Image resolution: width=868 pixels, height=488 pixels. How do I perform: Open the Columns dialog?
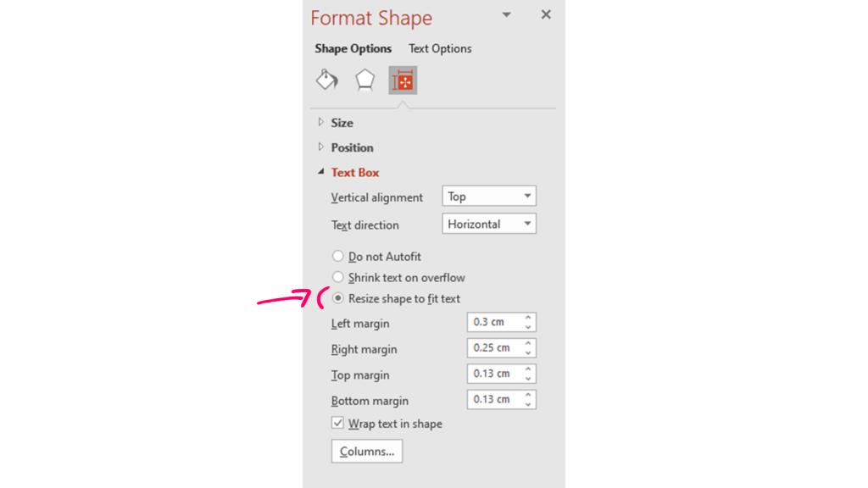[x=366, y=451]
